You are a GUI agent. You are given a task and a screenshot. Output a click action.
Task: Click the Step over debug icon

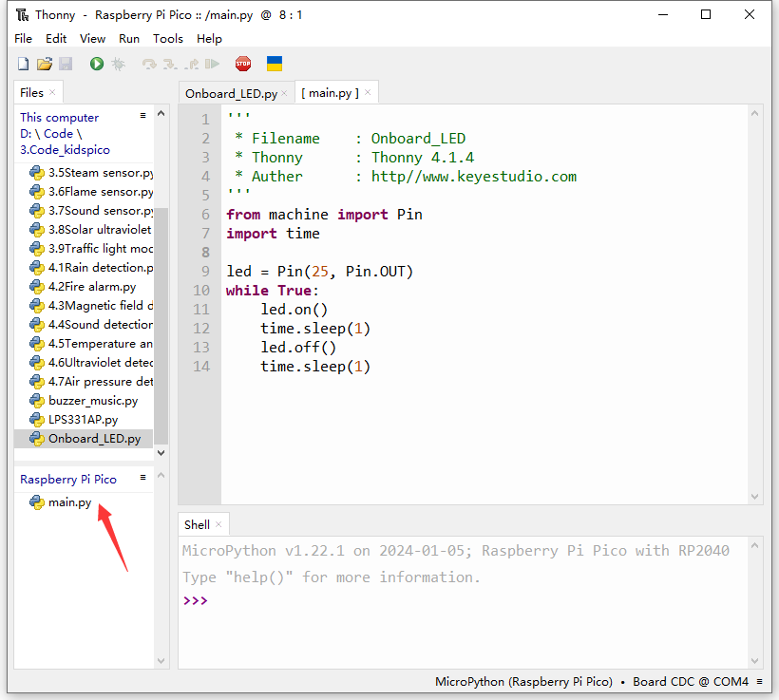pos(149,64)
